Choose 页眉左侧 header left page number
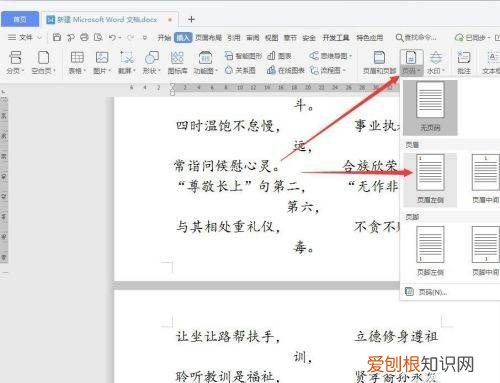Image resolution: width=500 pixels, height=383 pixels. pyautogui.click(x=430, y=180)
